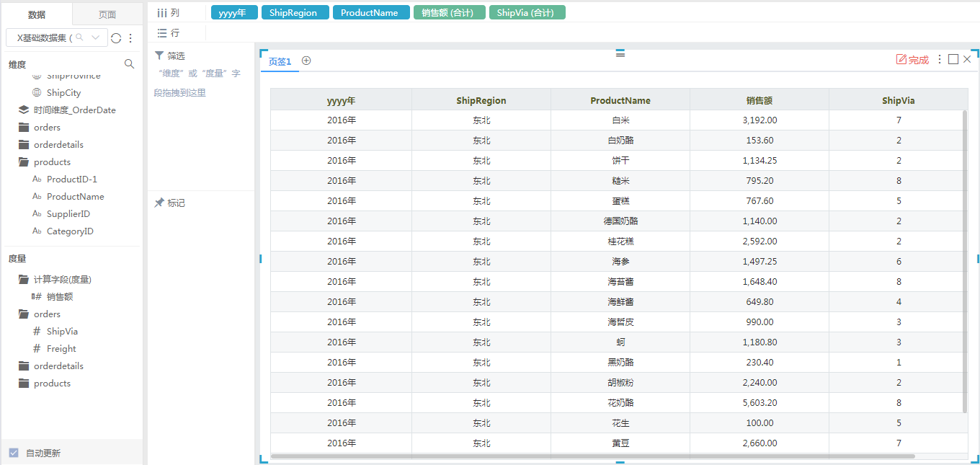
Task: Click the 行 rows shelf icon
Action: pos(162,33)
